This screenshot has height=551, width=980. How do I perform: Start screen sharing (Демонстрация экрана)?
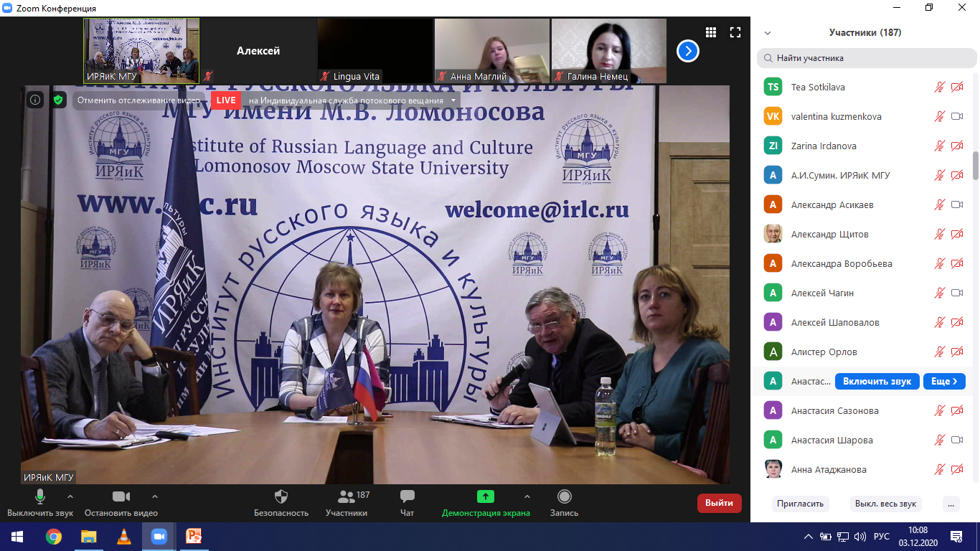(x=486, y=503)
